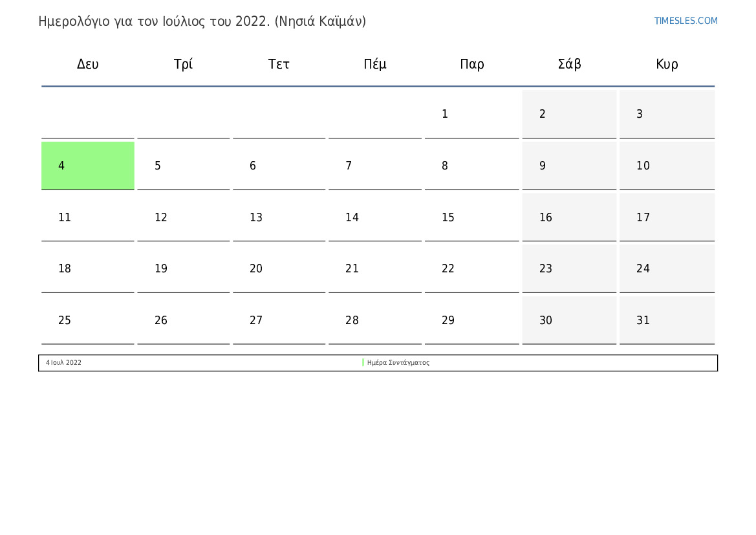This screenshot has width=756, height=535.
Task: Select Sunday cell 10
Action: point(667,166)
